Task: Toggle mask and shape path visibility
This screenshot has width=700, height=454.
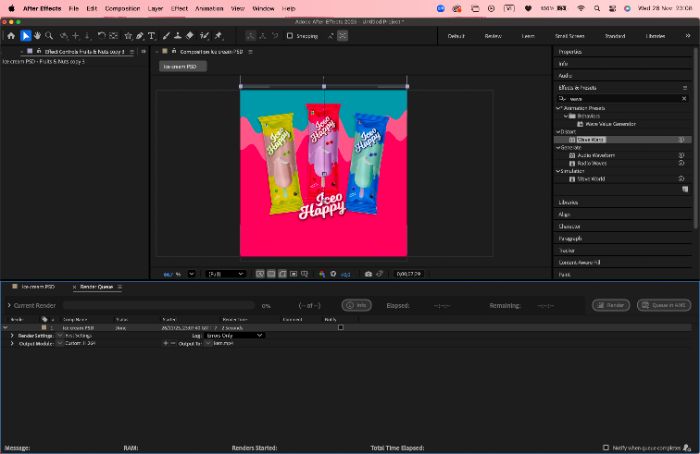Action: (282, 274)
